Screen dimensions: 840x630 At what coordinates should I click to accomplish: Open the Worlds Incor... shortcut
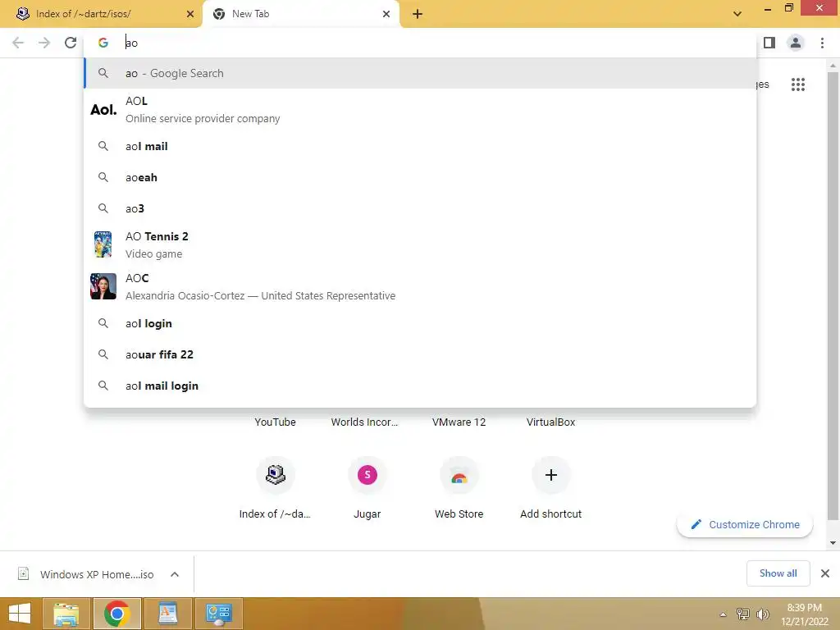[x=364, y=422]
